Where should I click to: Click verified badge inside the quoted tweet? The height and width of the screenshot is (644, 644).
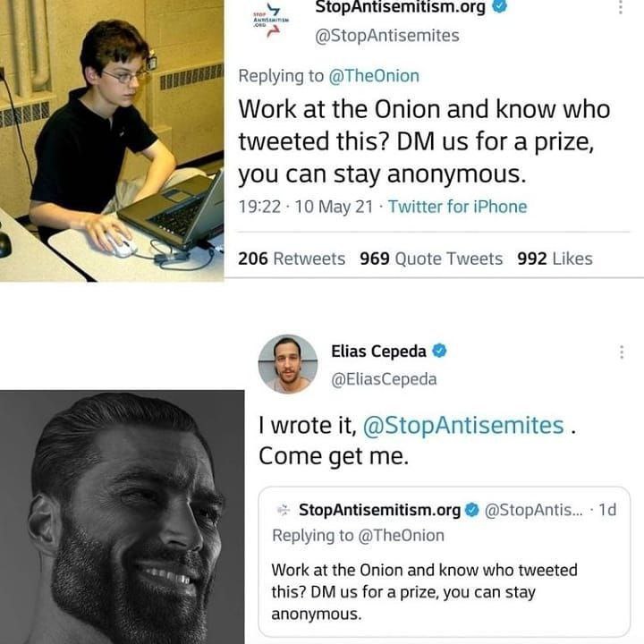(472, 510)
